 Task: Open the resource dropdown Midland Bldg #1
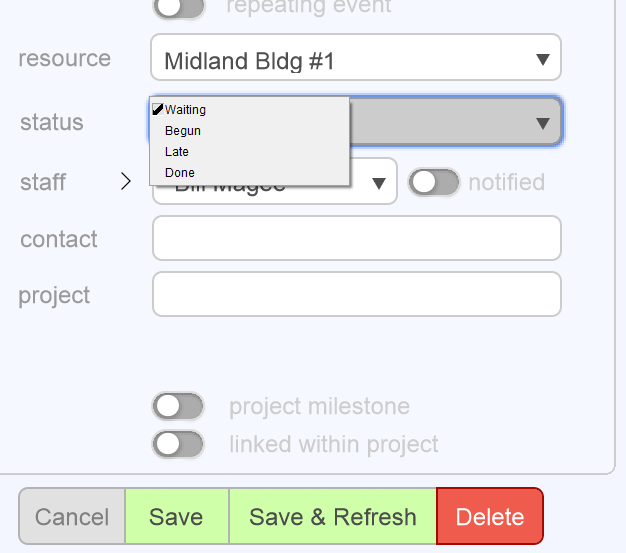pos(355,60)
